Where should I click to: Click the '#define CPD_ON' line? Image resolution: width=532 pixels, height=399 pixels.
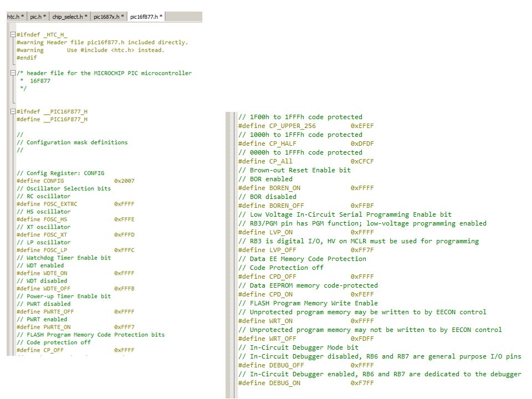306,294
